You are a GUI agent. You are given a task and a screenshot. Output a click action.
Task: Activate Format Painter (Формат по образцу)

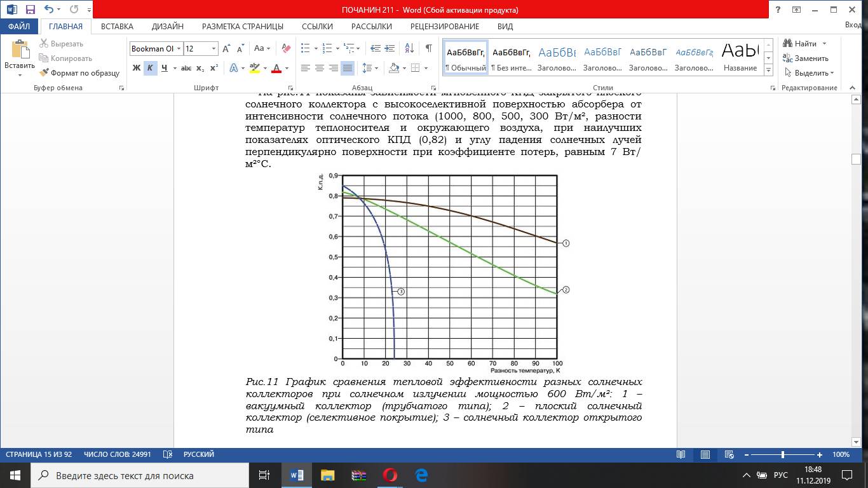[79, 73]
